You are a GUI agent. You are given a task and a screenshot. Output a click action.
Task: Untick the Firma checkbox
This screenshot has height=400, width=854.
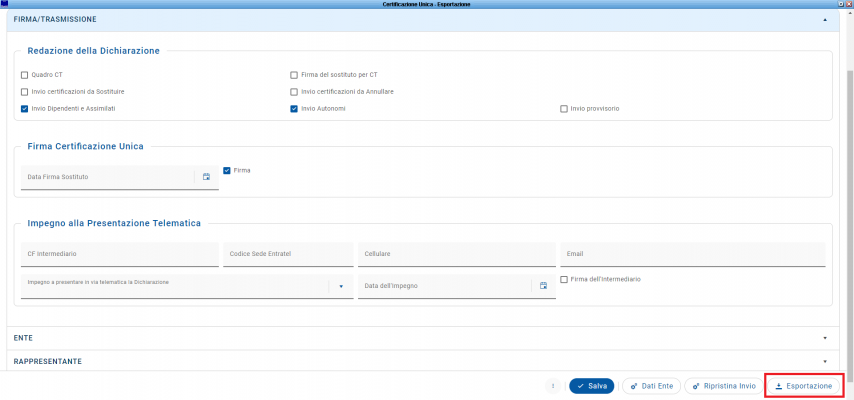227,170
